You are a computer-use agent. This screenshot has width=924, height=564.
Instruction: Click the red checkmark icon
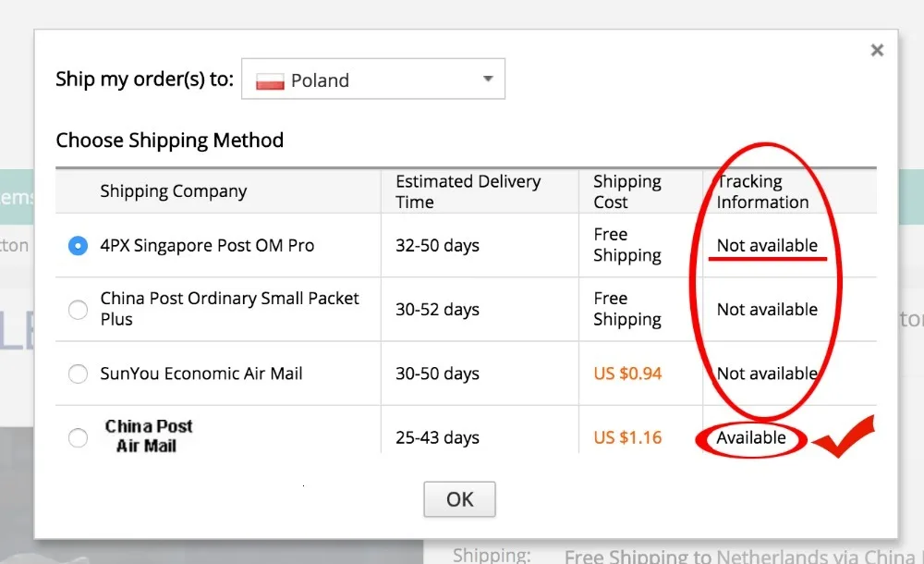coord(844,436)
